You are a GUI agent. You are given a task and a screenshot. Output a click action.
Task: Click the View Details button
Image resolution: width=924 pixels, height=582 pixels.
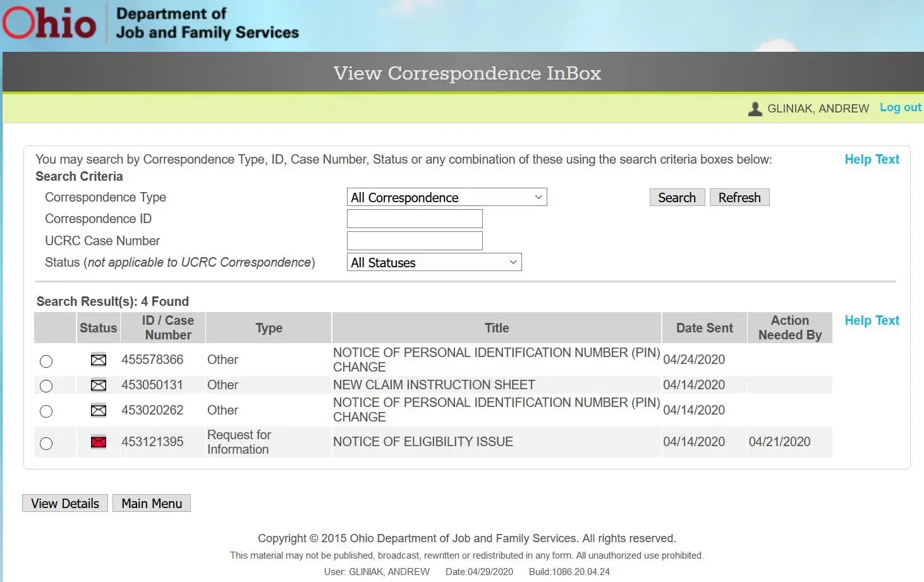(65, 504)
